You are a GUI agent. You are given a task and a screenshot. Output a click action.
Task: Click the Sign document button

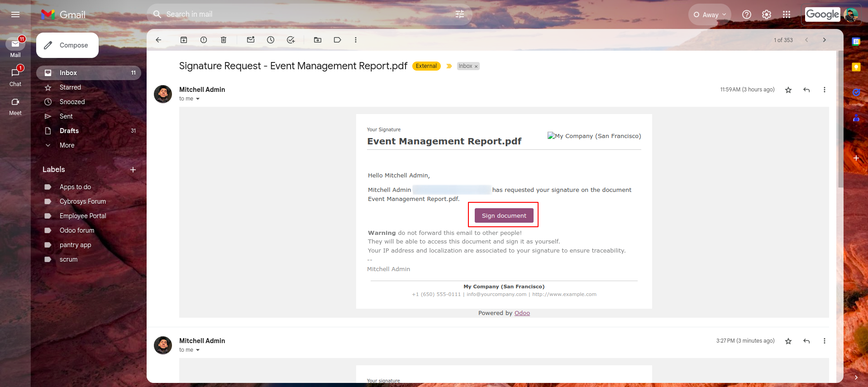(504, 215)
